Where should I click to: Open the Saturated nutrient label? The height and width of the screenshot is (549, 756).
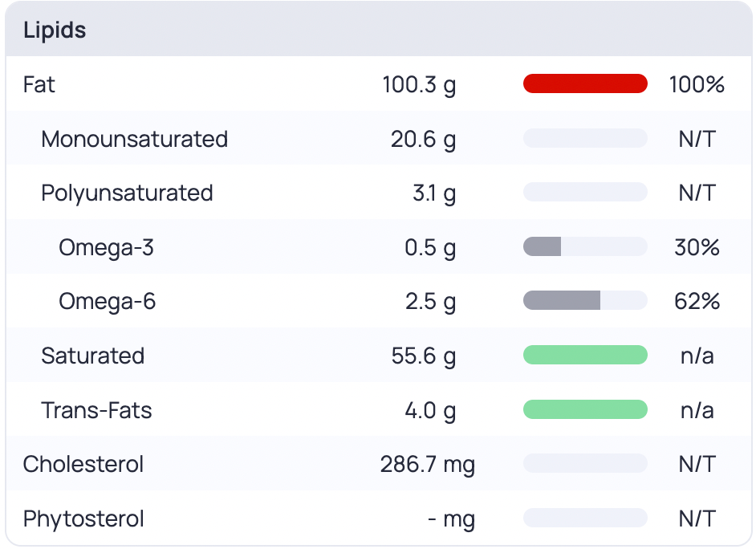coord(92,356)
